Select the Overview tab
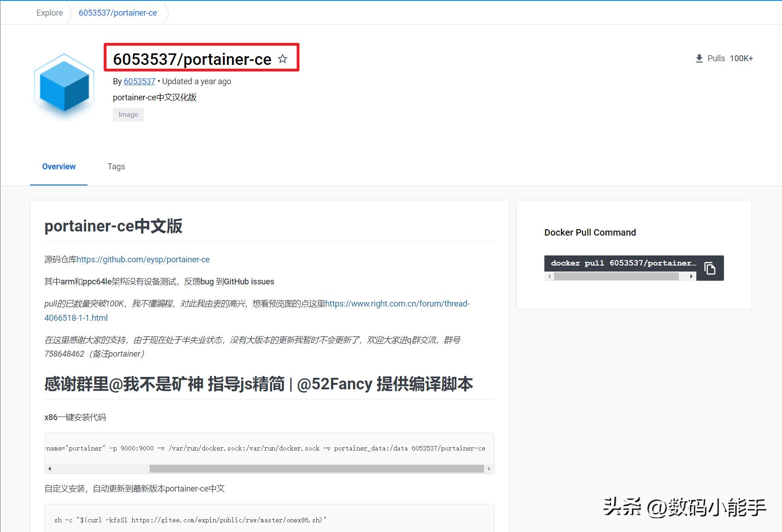This screenshot has height=532, width=782. point(58,167)
